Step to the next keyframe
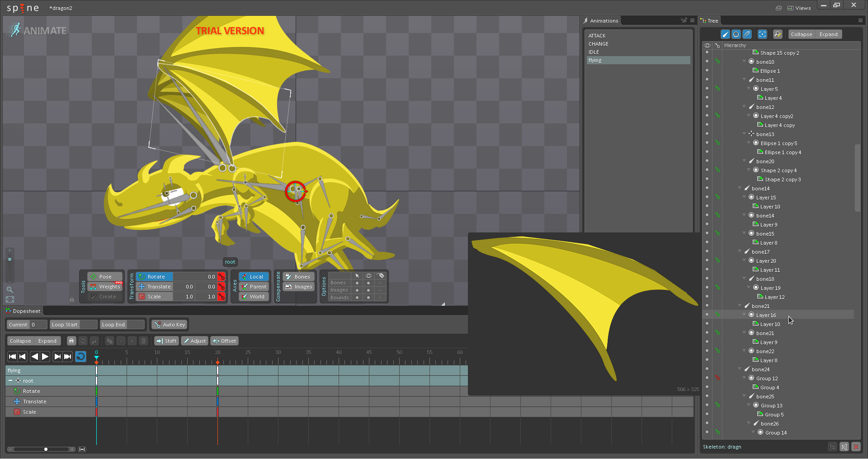Screen dimensions: 868x459 coord(57,357)
